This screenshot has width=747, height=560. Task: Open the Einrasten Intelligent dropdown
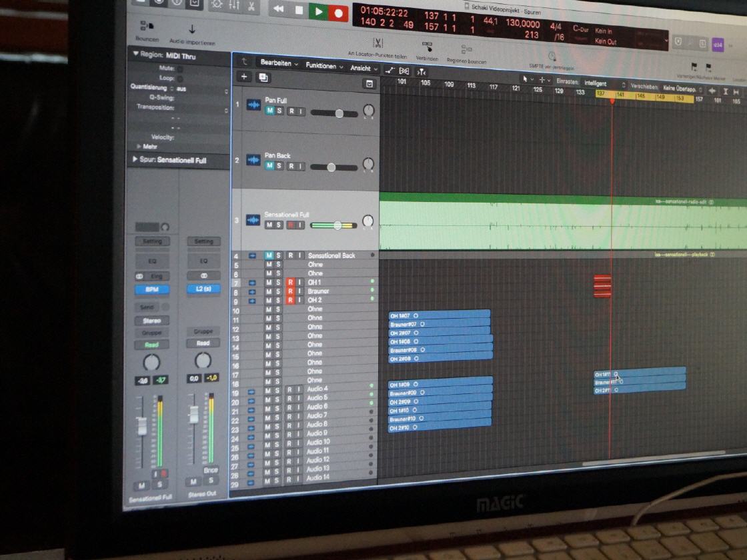pos(604,83)
